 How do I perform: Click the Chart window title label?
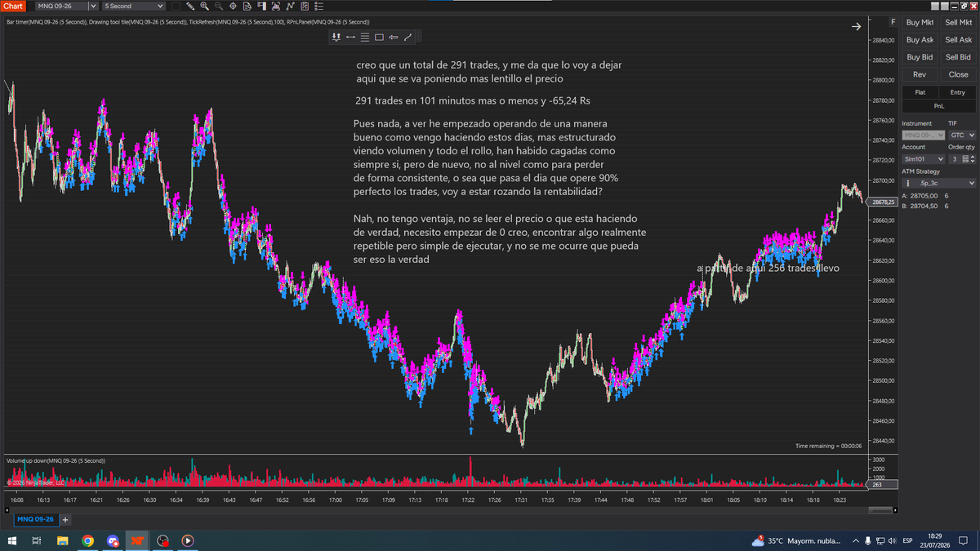tap(13, 6)
